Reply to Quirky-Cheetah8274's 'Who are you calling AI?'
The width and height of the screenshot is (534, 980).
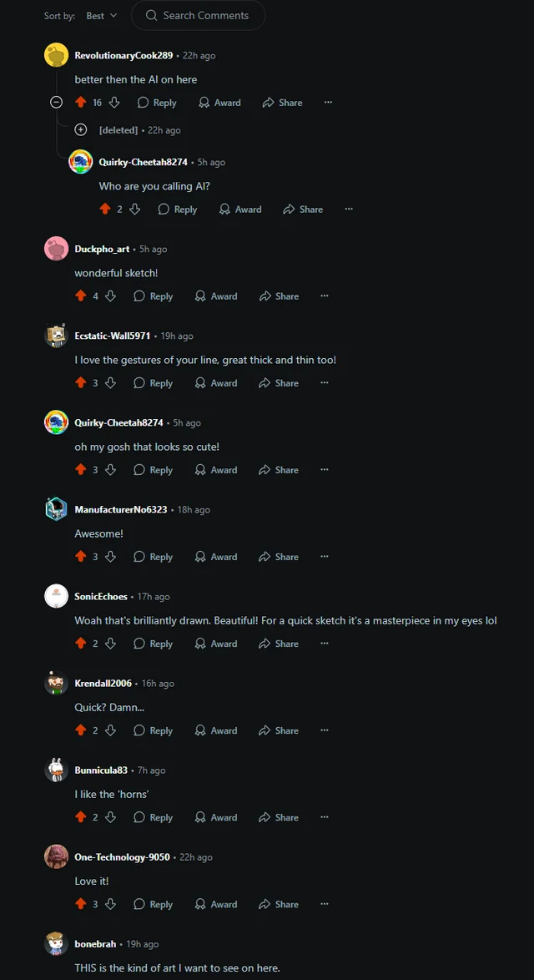178,210
